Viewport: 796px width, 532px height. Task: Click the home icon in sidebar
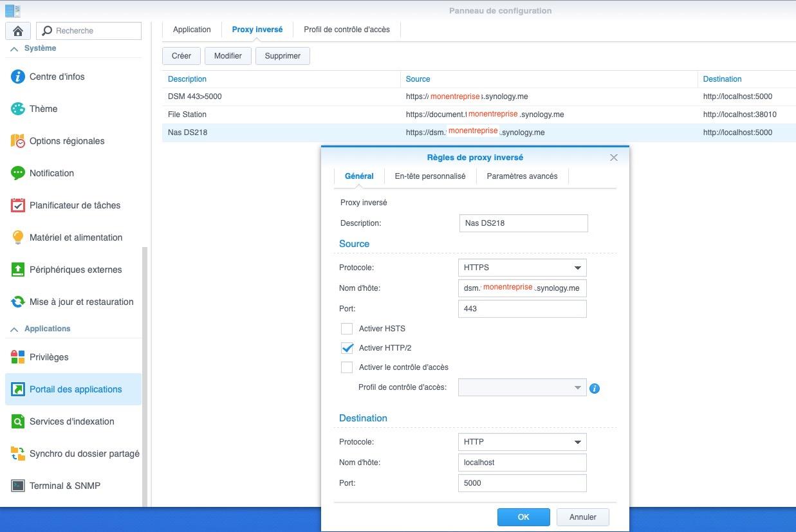click(18, 30)
